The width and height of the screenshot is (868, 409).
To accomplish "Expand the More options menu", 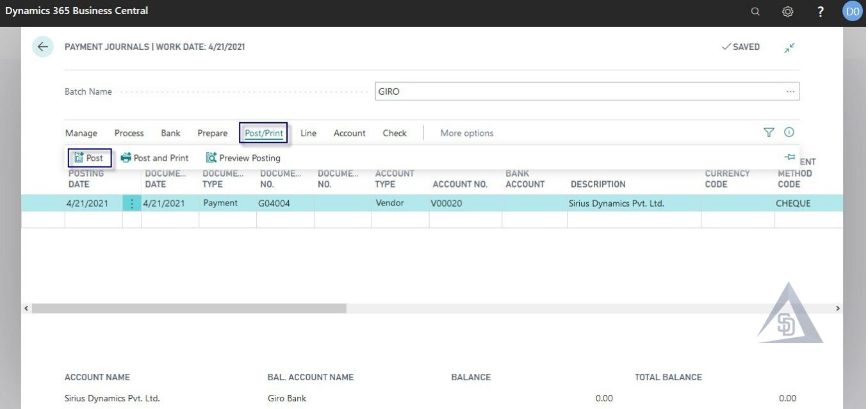I will (466, 132).
